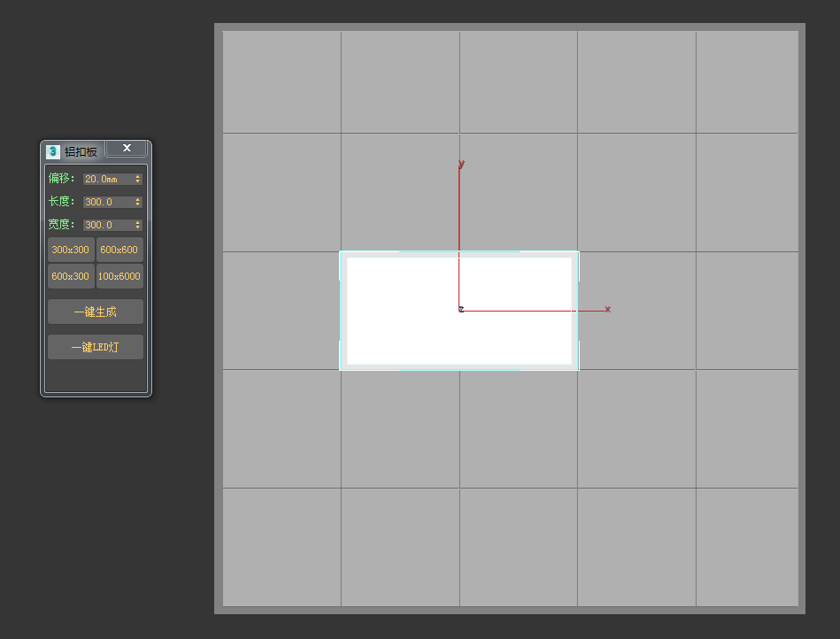Raise 宽度 using its spinner up arrow
Image resolution: width=840 pixels, height=639 pixels.
(x=138, y=222)
